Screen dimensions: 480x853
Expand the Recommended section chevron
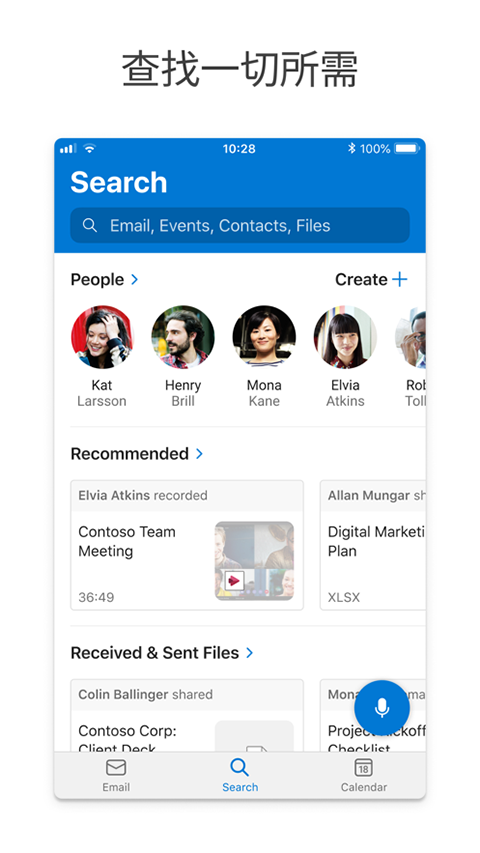(199, 453)
